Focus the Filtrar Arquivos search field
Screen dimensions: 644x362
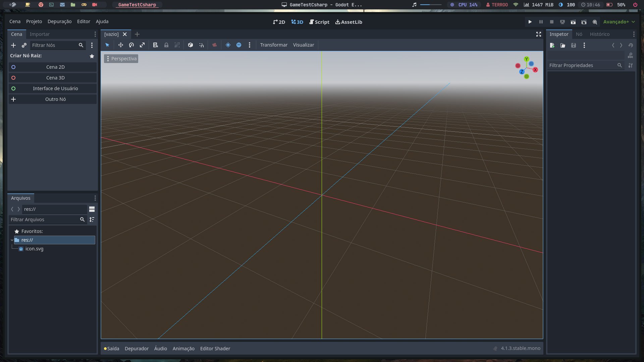[48, 220]
